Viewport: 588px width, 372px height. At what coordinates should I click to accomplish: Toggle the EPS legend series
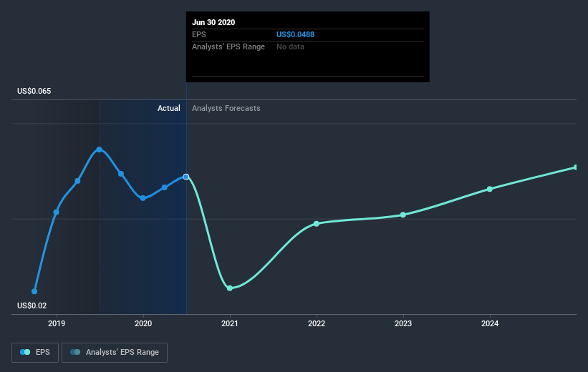point(35,353)
